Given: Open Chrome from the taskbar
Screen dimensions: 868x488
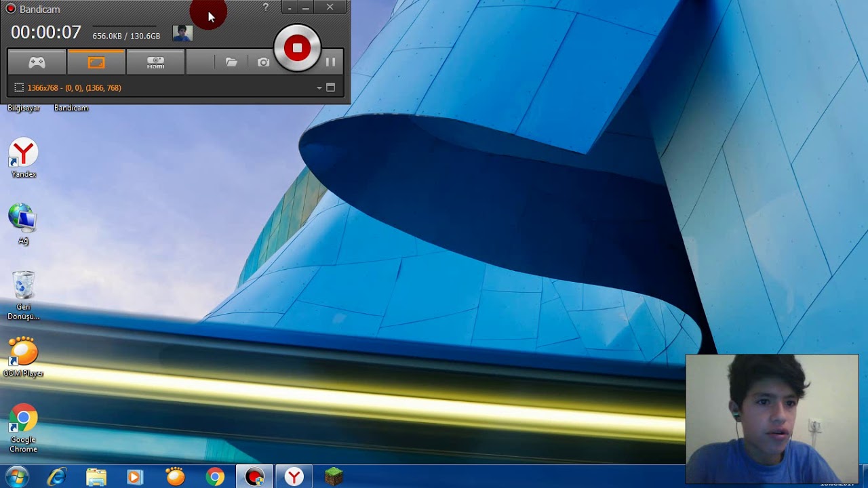Looking at the screenshot, I should (215, 477).
